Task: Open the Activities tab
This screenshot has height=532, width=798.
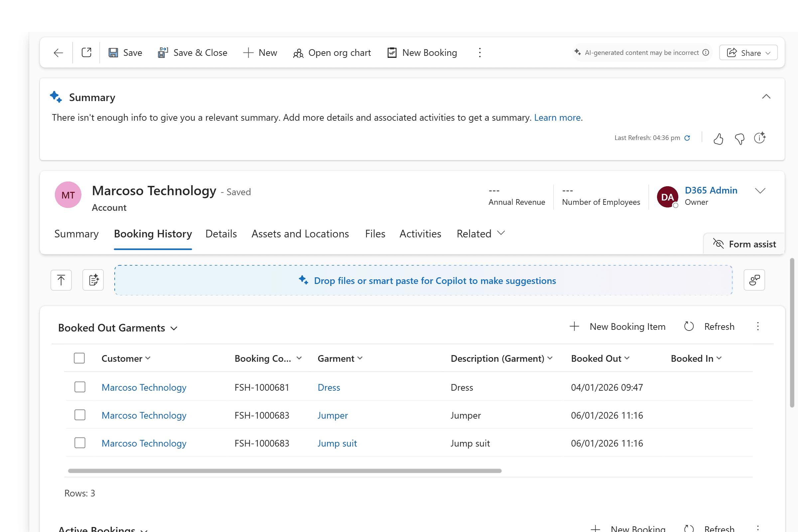Action: pos(420,234)
